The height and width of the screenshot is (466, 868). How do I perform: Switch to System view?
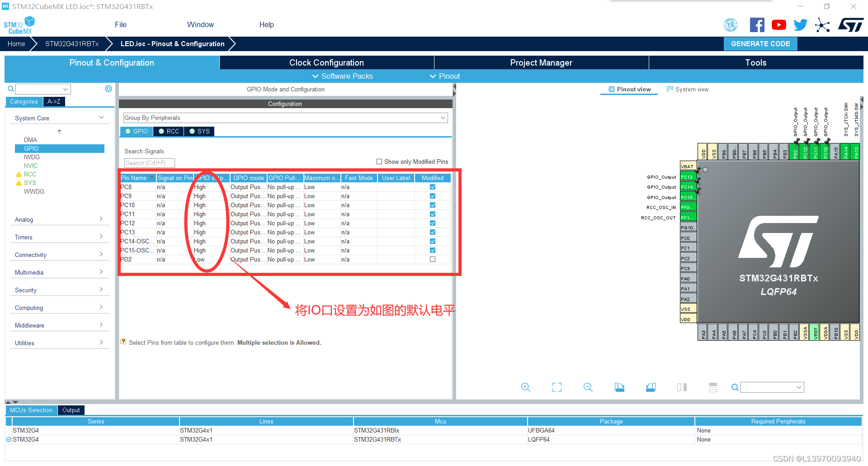687,89
